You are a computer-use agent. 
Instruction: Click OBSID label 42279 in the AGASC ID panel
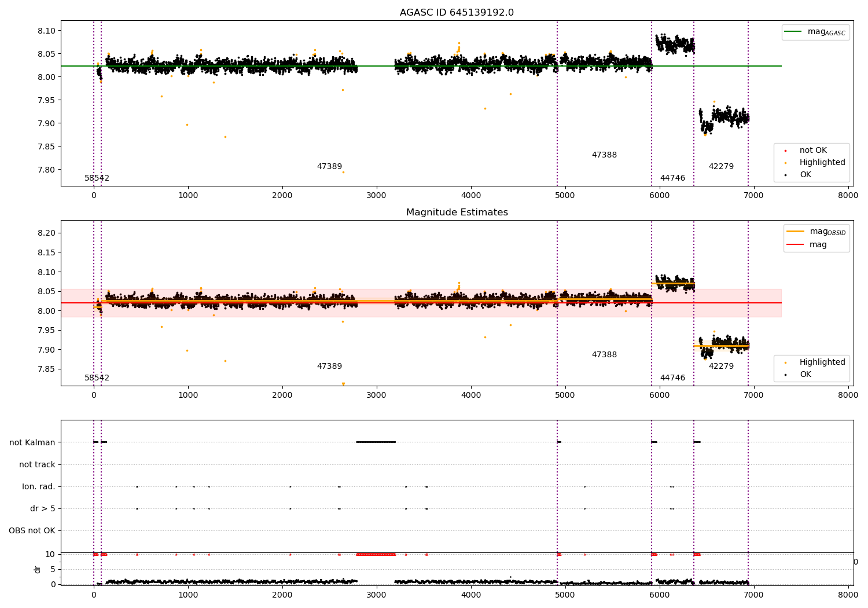pyautogui.click(x=721, y=167)
